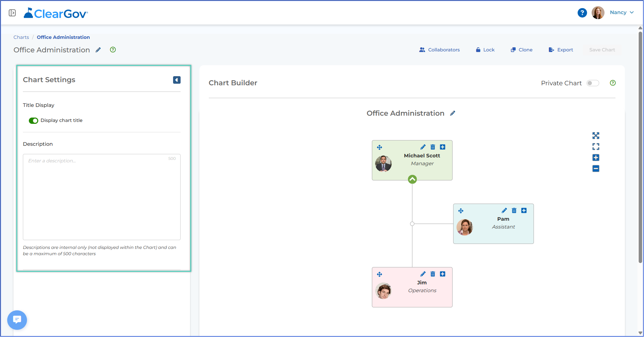Delete the Pam card with trash icon

pos(514,210)
